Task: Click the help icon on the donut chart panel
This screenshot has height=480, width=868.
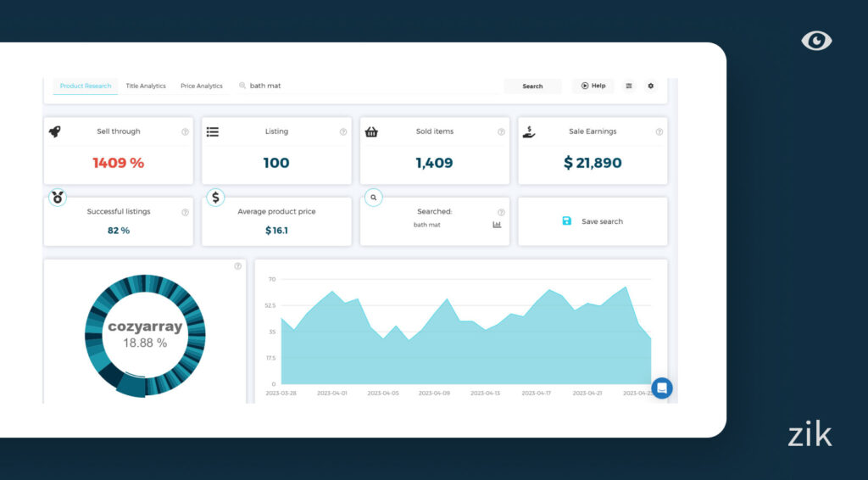Action: [x=237, y=266]
